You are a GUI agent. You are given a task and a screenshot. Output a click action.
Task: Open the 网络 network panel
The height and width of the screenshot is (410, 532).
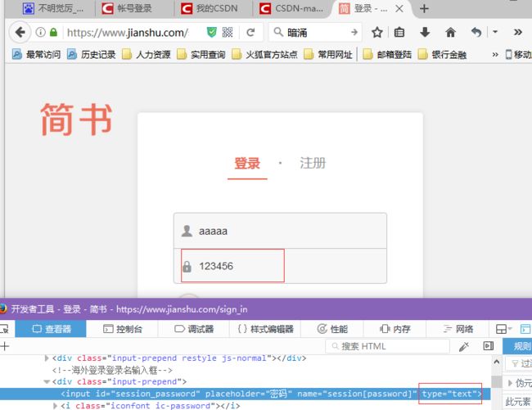(458, 329)
